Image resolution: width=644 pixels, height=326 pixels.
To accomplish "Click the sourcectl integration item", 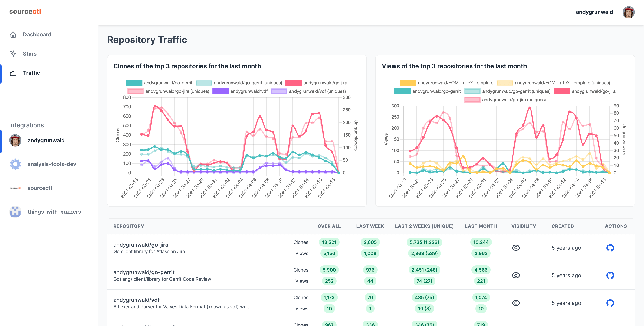I will (40, 188).
